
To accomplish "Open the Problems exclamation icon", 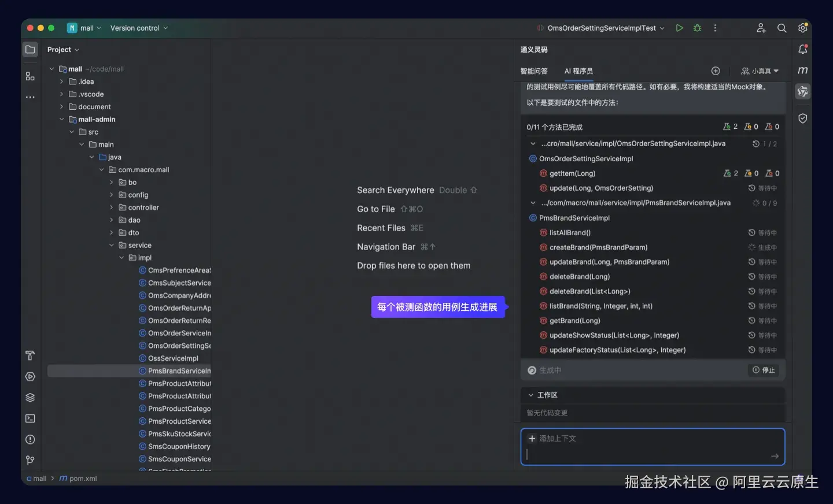I will tap(30, 440).
